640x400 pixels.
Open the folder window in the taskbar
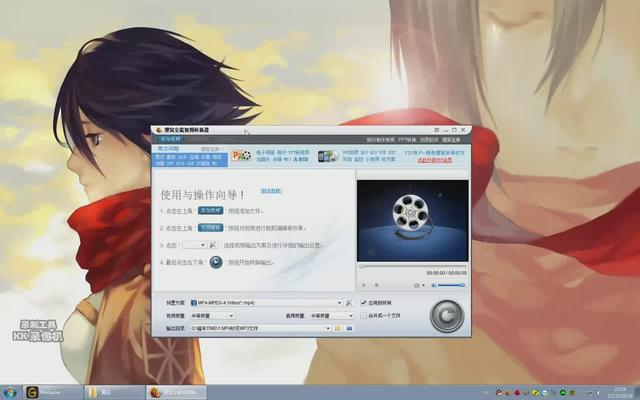click(x=114, y=392)
